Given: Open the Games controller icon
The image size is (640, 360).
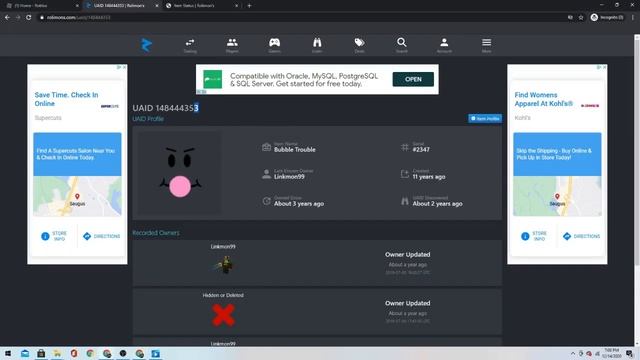Looking at the screenshot, I should click(x=274, y=45).
